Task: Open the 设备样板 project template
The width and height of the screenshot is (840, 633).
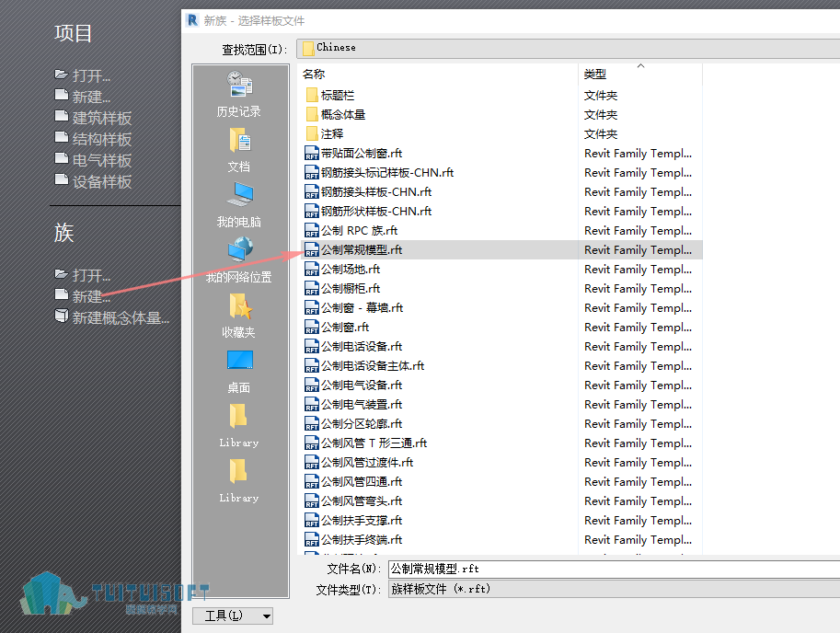Action: tap(93, 181)
